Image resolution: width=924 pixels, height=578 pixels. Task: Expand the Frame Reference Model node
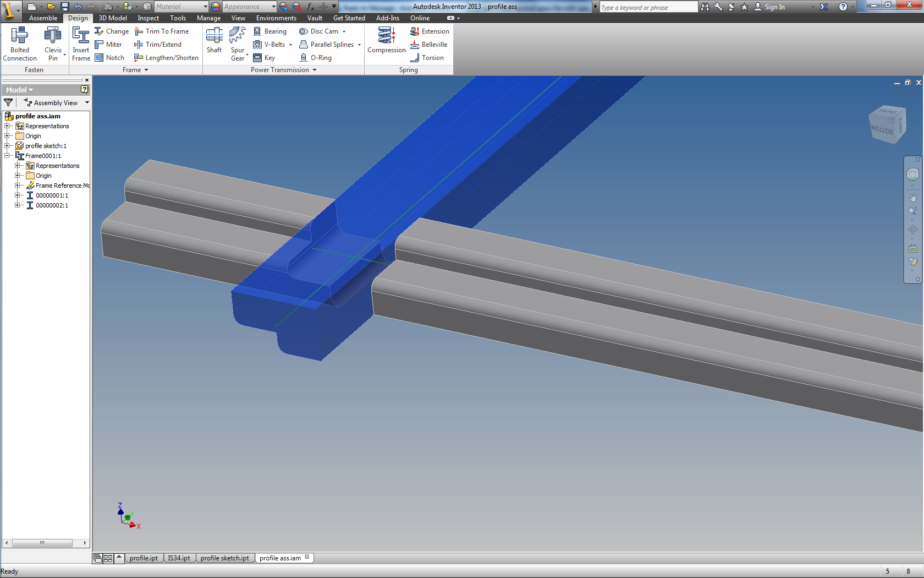tap(18, 186)
